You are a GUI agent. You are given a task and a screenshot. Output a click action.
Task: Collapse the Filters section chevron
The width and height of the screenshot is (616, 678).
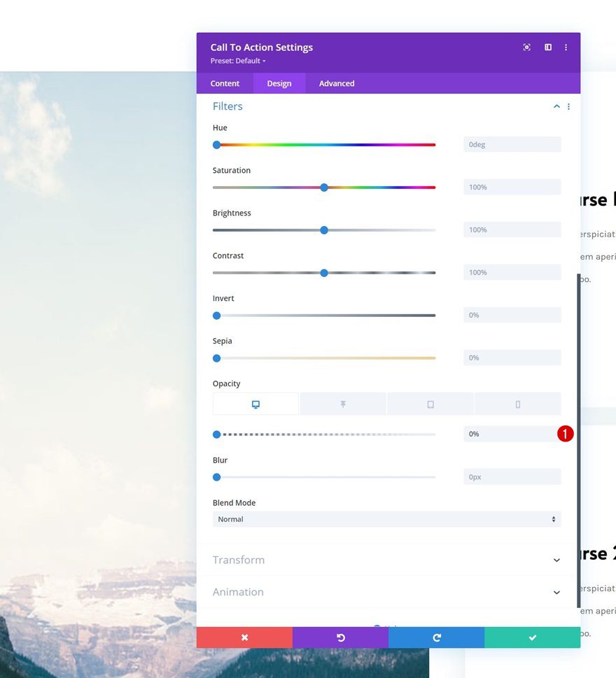coord(556,106)
